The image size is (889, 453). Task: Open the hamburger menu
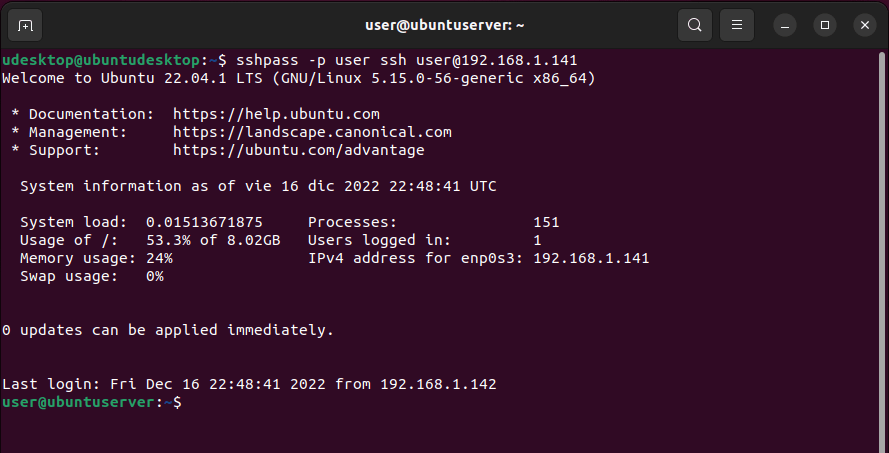737,24
